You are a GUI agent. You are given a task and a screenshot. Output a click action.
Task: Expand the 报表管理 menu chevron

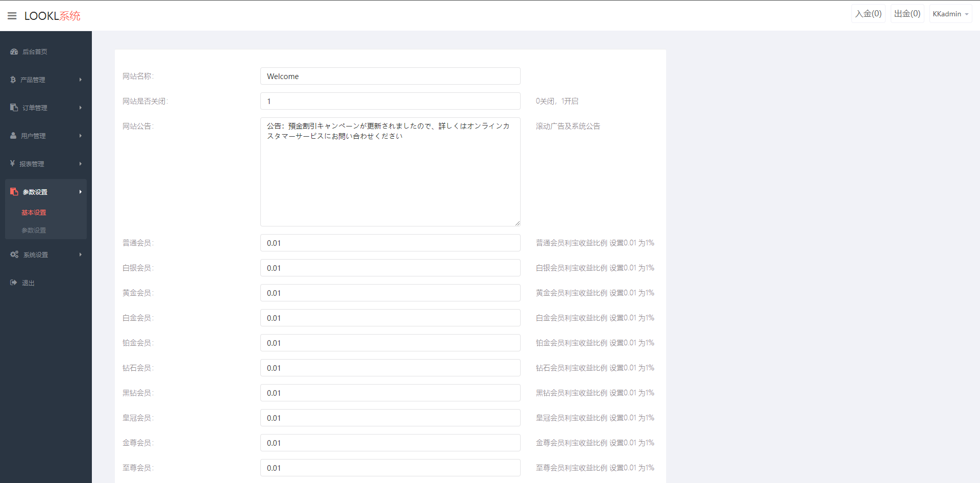(80, 164)
